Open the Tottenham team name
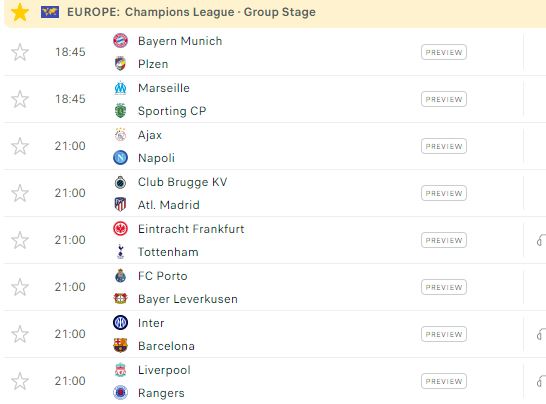This screenshot has height=404, width=546. [x=168, y=252]
